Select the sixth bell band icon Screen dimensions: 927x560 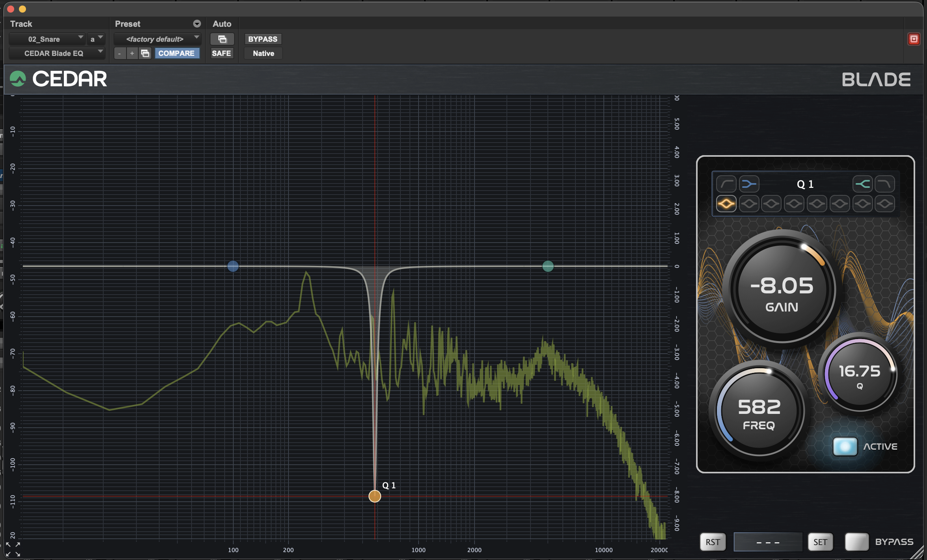click(x=840, y=204)
